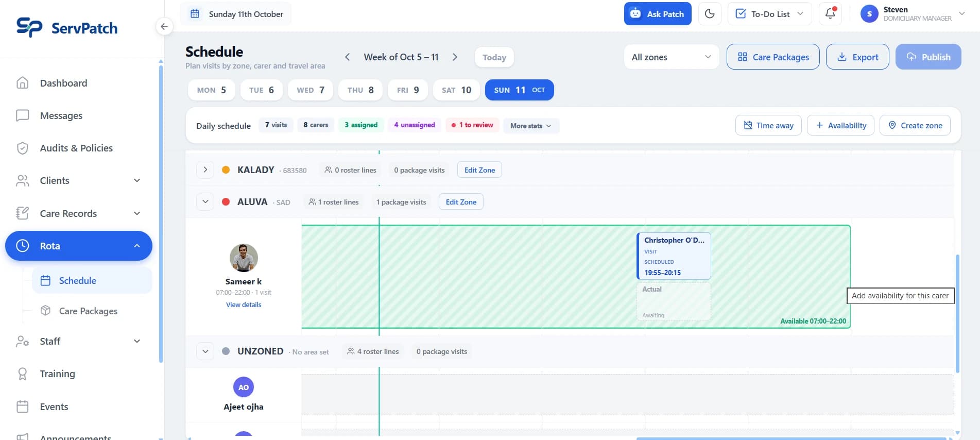Expand the More stats dropdown

pyautogui.click(x=531, y=126)
